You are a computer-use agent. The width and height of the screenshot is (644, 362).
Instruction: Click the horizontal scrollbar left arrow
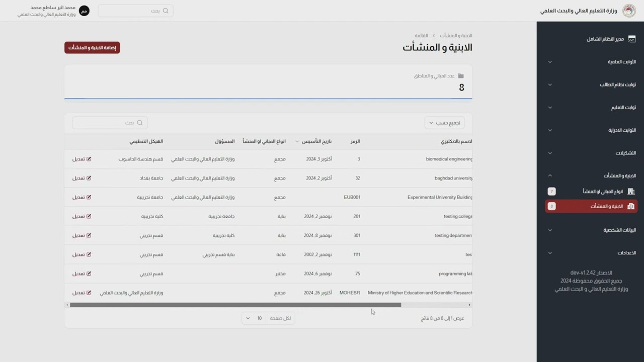(67, 305)
